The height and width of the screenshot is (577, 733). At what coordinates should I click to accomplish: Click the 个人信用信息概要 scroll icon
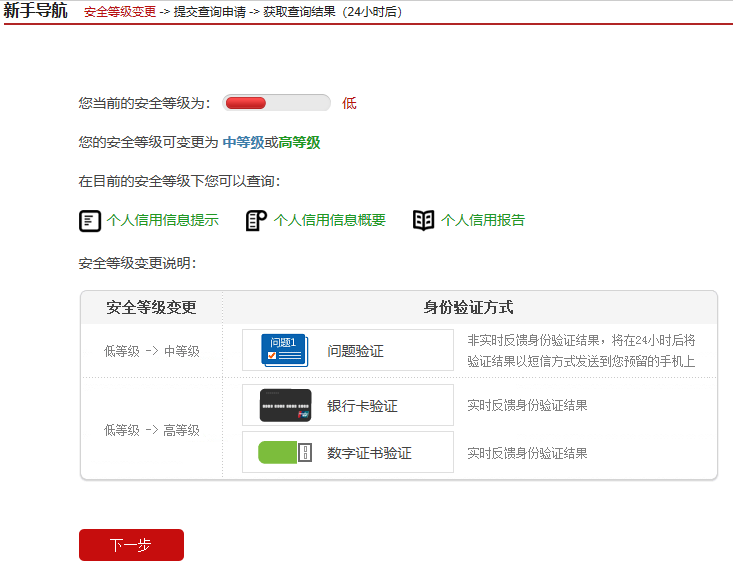point(256,221)
